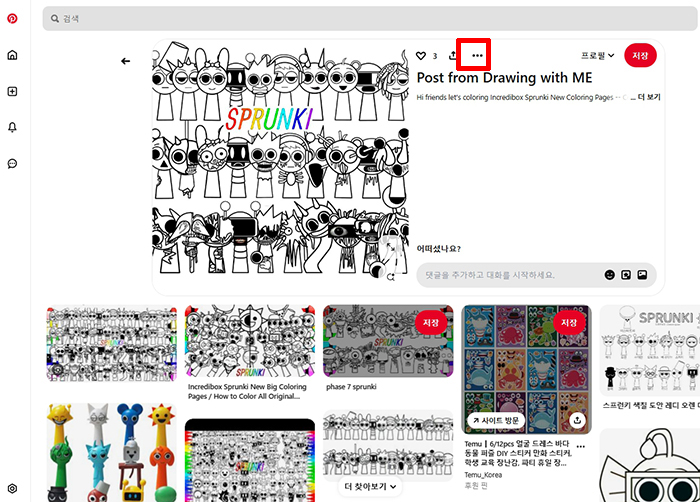
Task: Open the Temu_Korea profile link
Action: pos(483,475)
